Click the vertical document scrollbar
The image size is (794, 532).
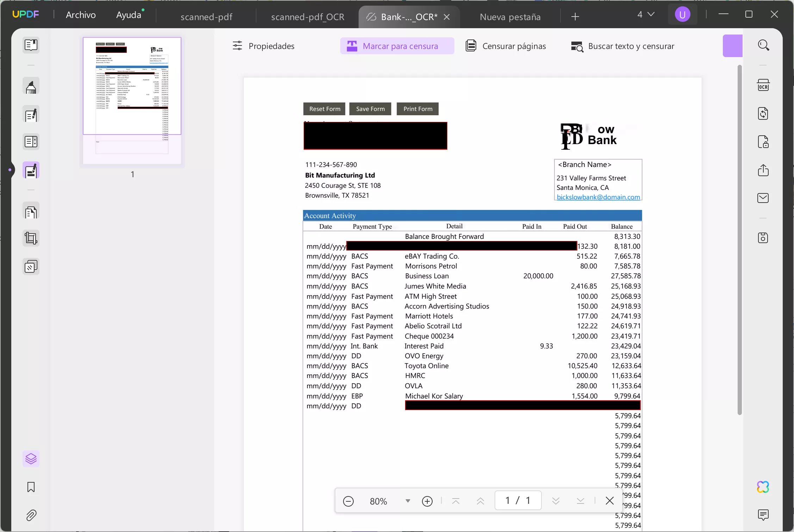point(739,240)
